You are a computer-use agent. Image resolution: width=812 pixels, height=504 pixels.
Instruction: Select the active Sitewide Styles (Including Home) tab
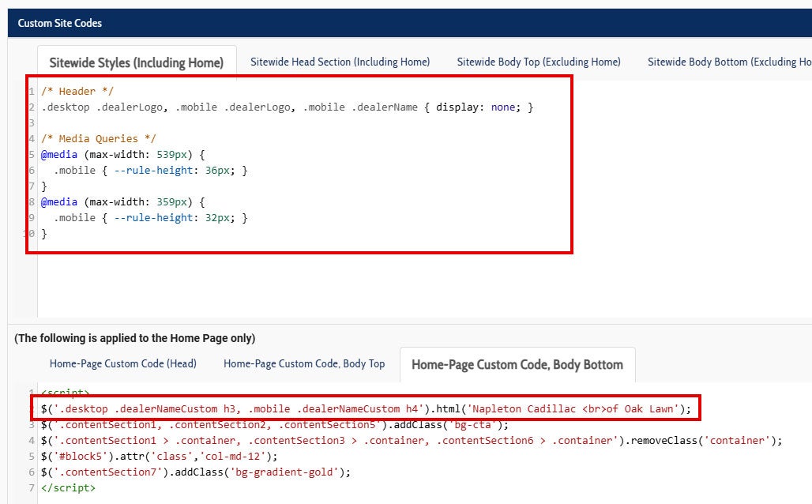point(137,62)
